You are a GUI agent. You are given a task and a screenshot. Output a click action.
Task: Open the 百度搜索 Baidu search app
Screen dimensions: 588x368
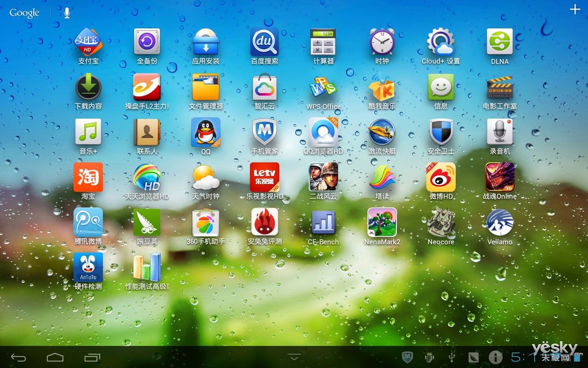coord(265,42)
